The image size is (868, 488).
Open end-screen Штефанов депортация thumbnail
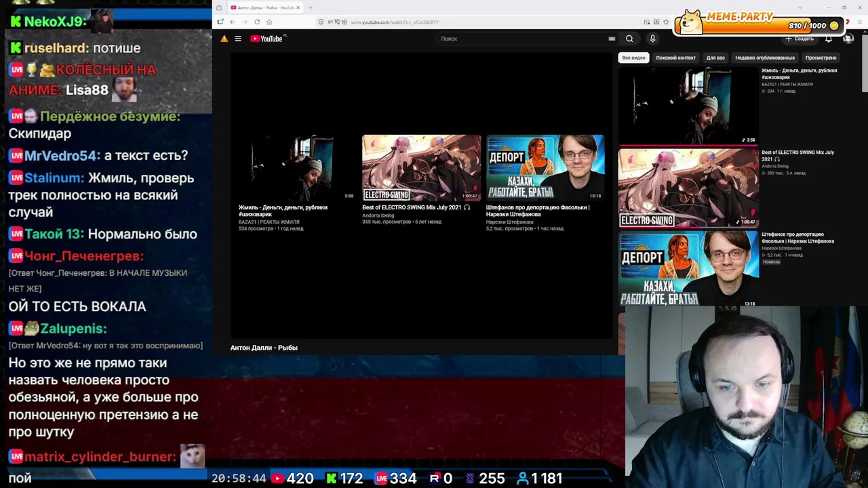point(545,167)
